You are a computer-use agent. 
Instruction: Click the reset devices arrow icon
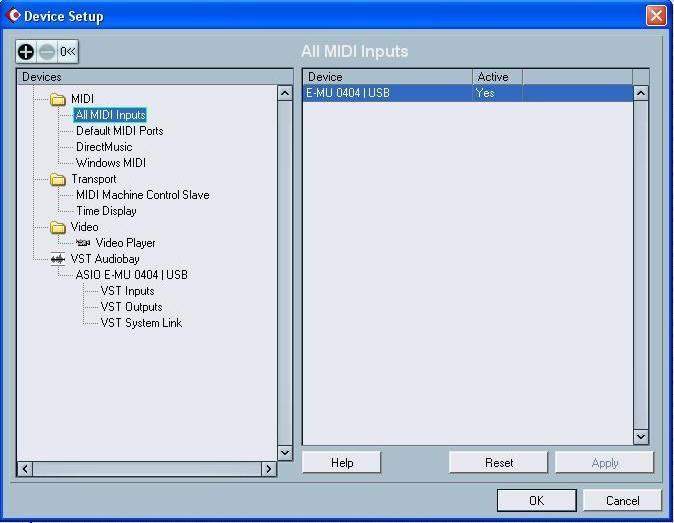(68, 52)
